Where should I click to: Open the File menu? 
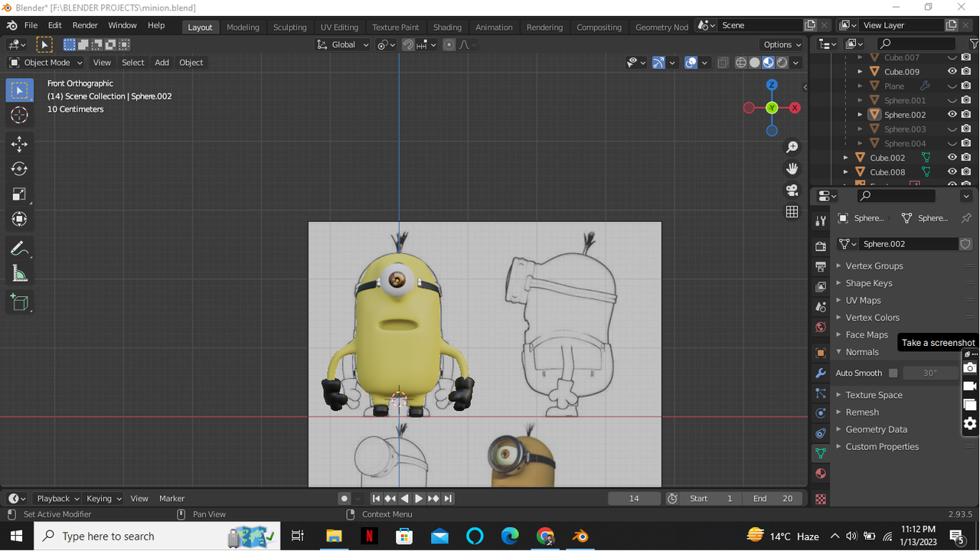31,25
